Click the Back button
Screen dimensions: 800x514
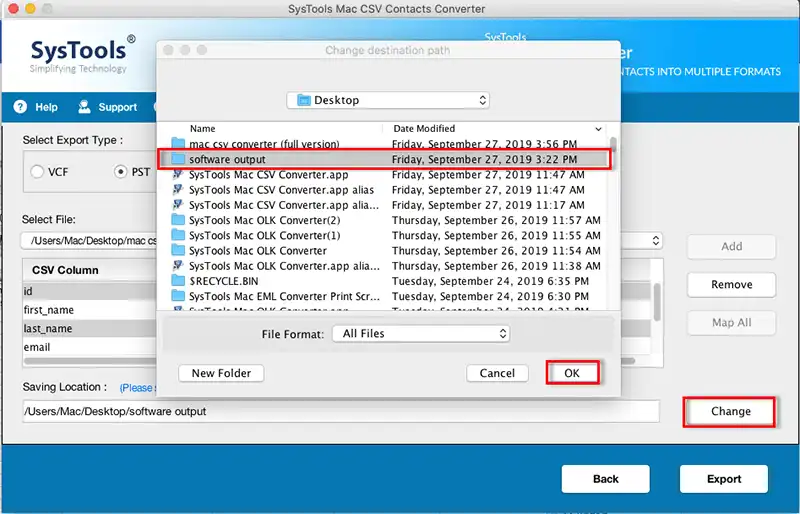(606, 479)
